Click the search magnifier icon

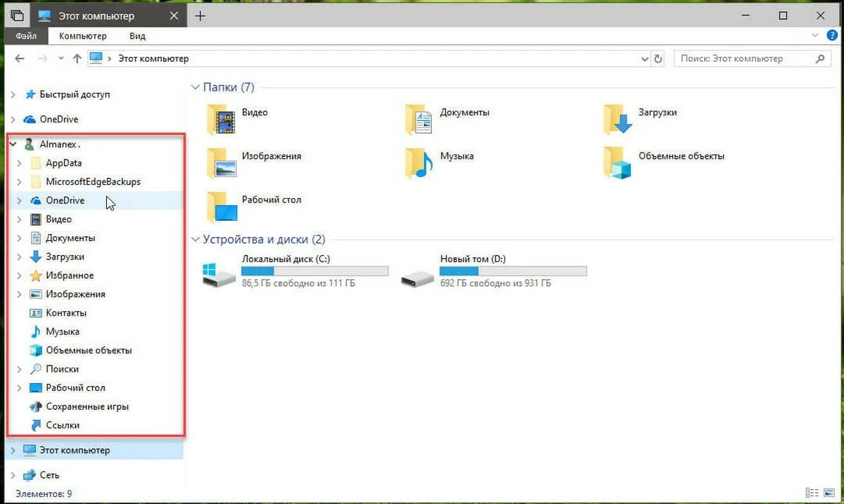coord(821,59)
